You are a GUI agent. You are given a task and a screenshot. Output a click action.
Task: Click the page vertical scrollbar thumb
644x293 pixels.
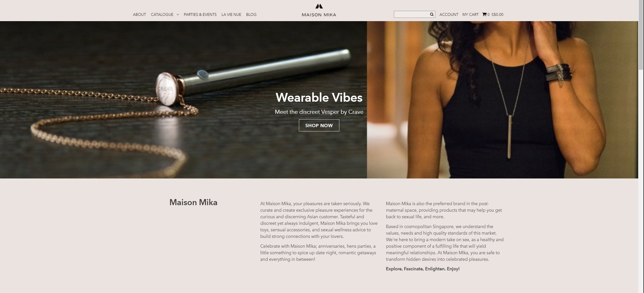(641, 35)
